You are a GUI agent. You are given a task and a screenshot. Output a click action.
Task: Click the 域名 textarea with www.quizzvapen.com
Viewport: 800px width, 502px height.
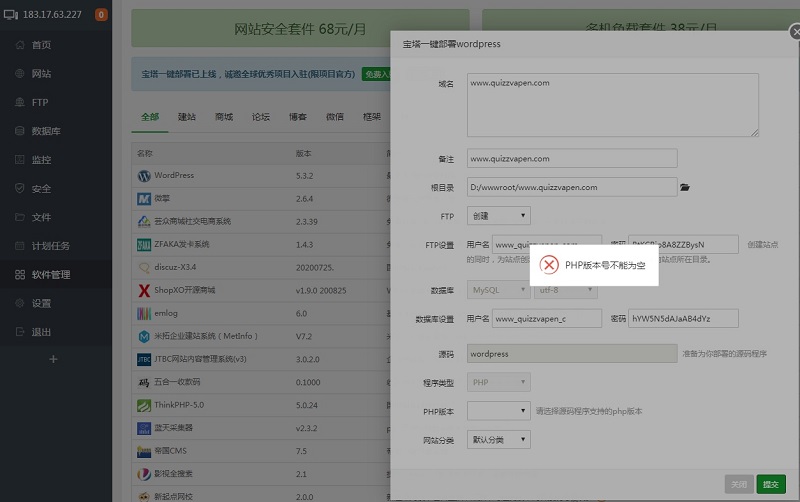click(x=613, y=105)
